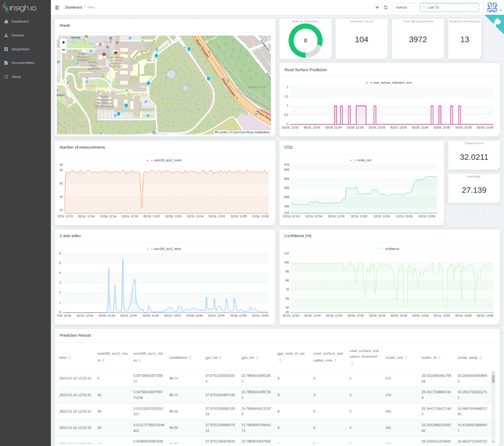This screenshot has height=446, width=504.
Task: Toggle the confidence legend in Confidence chart
Action: click(x=388, y=249)
